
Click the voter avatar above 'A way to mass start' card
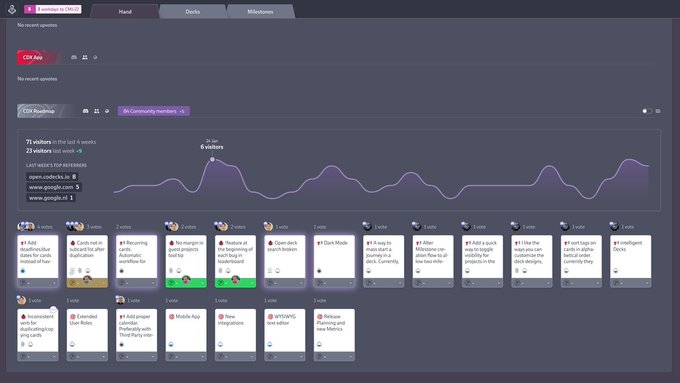(x=367, y=226)
